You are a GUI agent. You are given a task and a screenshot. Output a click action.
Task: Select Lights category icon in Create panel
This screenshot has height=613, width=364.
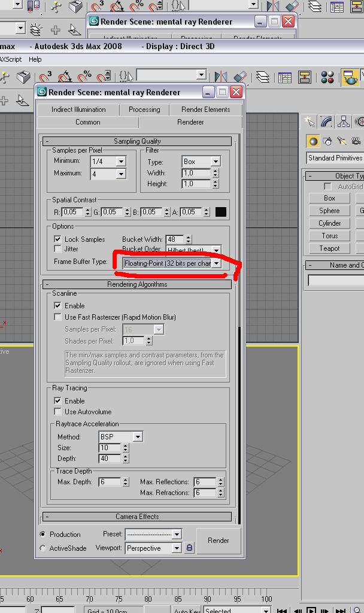point(342,141)
